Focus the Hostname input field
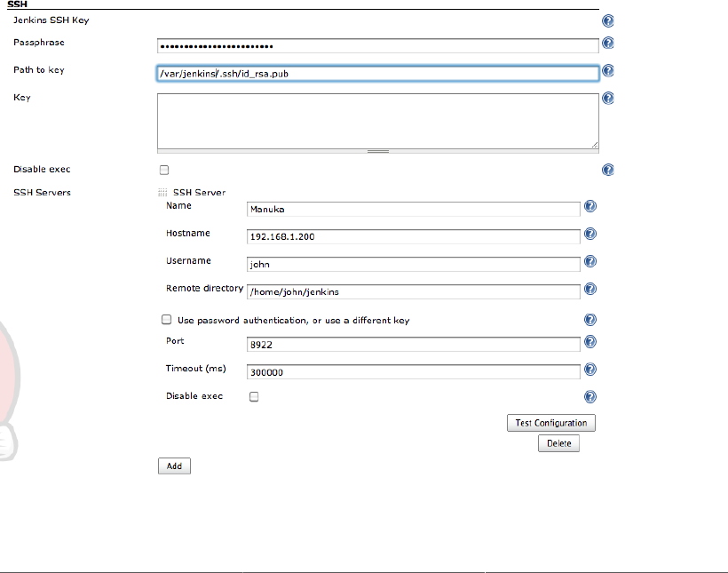The width and height of the screenshot is (728, 573). pyautogui.click(x=413, y=236)
